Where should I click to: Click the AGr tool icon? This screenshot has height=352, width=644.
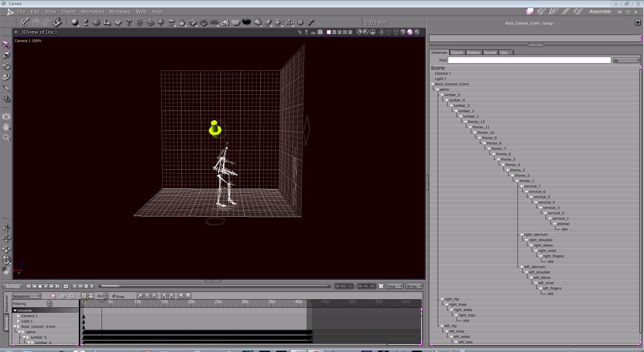click(x=214, y=23)
